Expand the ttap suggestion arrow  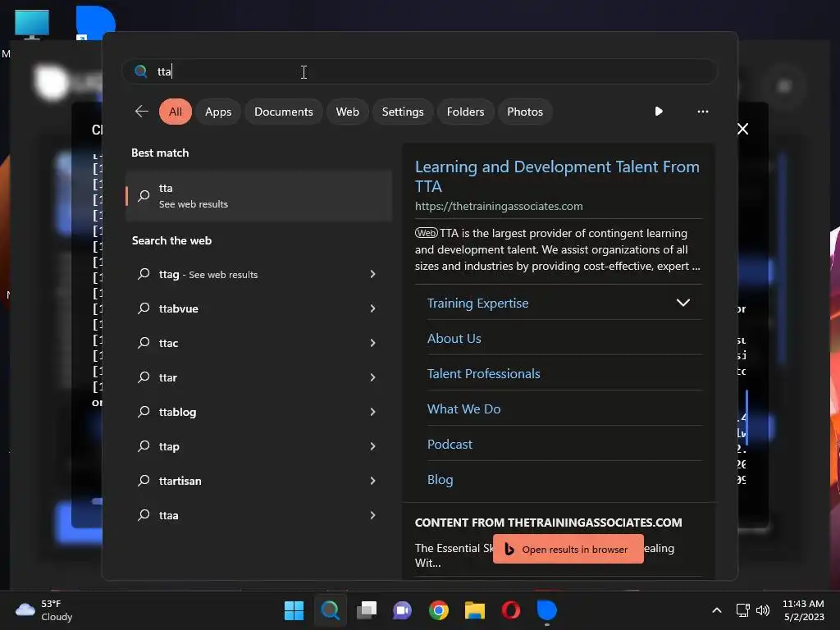[373, 446]
